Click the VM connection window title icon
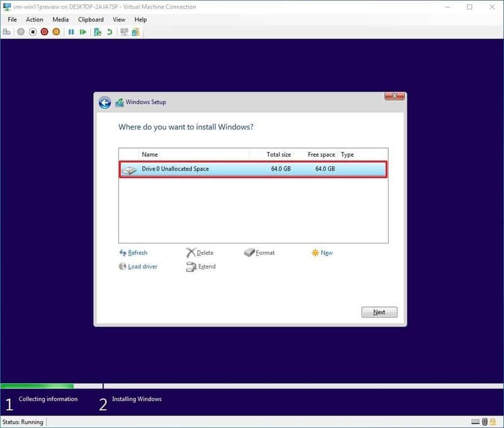 pyautogui.click(x=7, y=7)
